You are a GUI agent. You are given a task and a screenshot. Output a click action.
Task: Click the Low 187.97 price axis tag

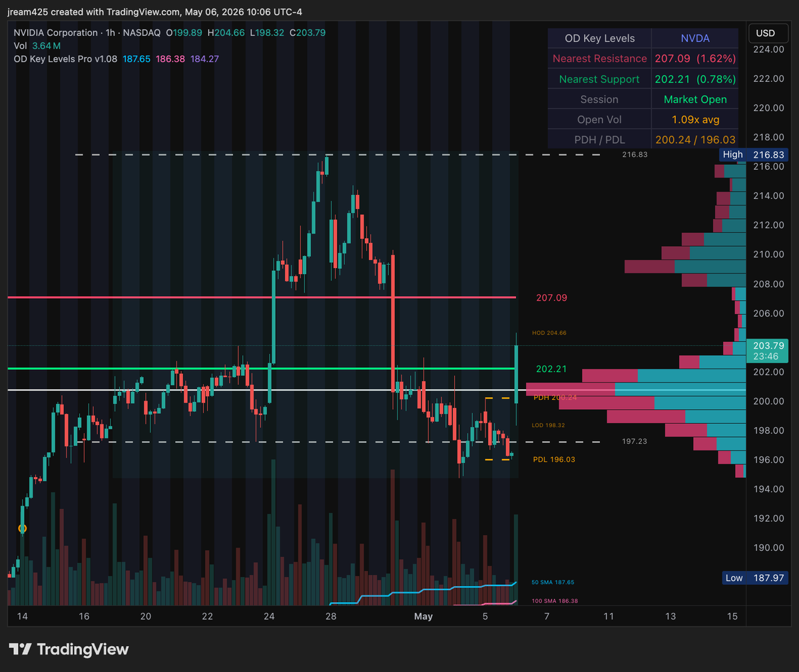click(754, 578)
